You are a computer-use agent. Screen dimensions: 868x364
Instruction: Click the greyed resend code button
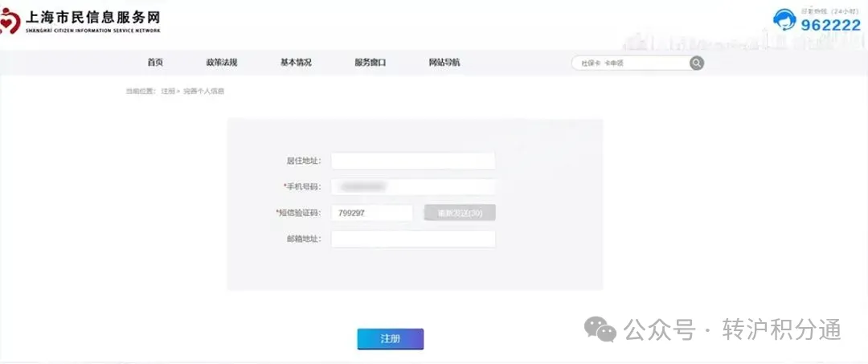click(x=460, y=213)
